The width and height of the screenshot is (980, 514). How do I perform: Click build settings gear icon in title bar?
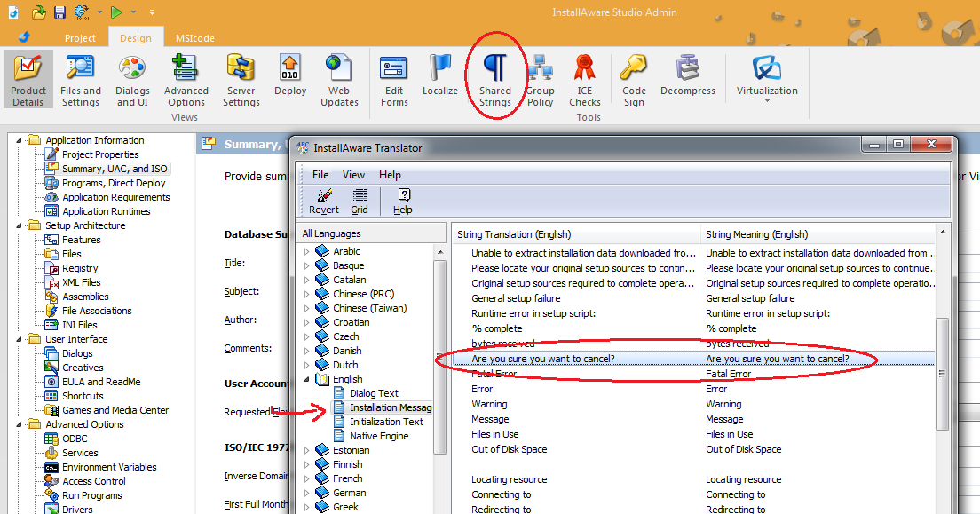pyautogui.click(x=82, y=12)
